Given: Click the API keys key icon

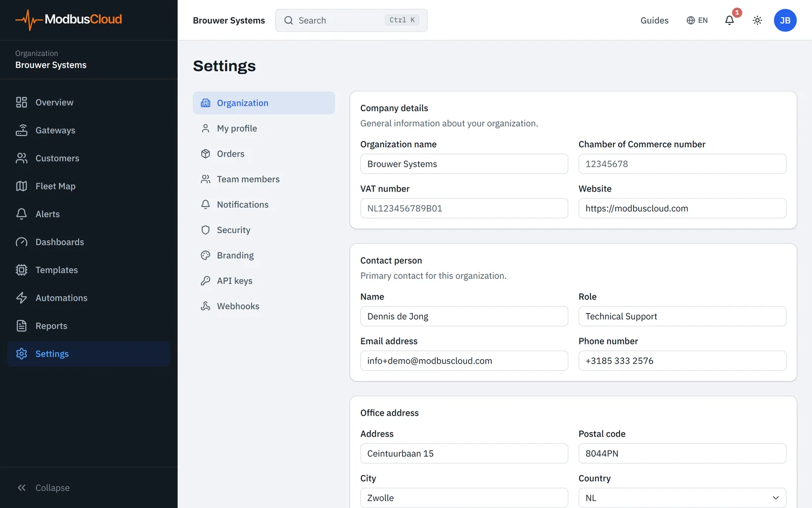Looking at the screenshot, I should (x=206, y=280).
